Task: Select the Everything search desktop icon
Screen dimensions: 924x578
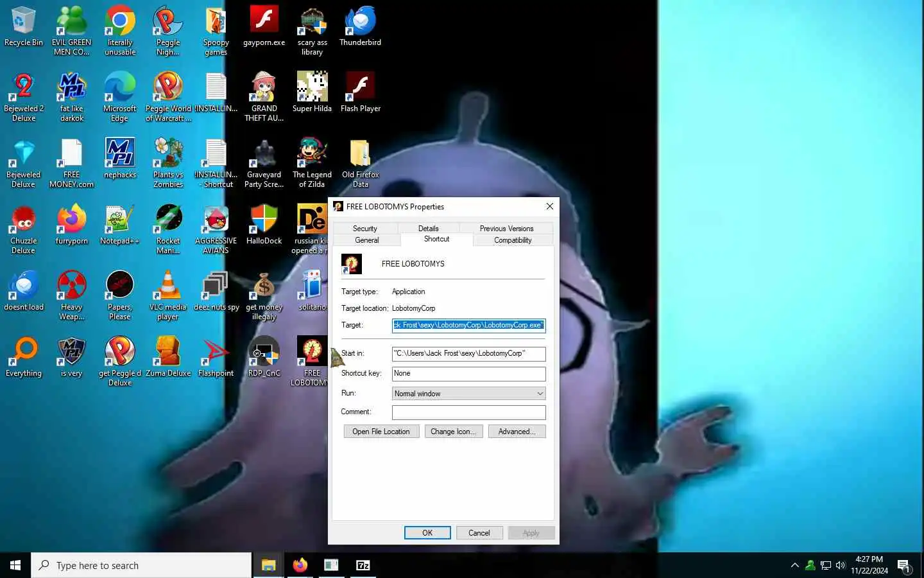Action: [x=24, y=357]
